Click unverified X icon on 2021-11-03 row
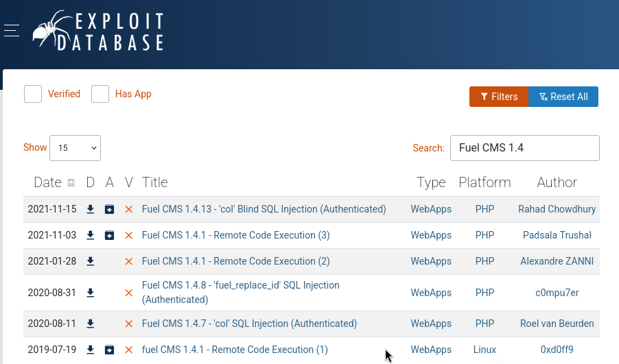619x364 pixels. tap(129, 235)
